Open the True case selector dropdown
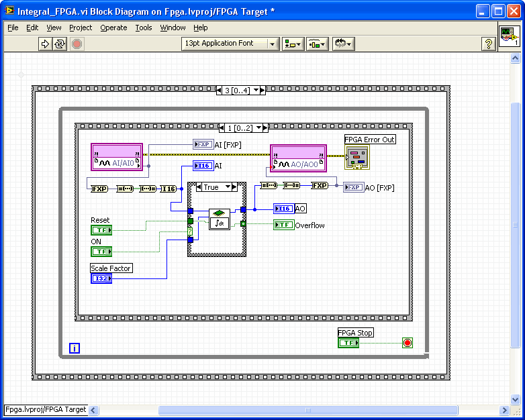 (228, 187)
